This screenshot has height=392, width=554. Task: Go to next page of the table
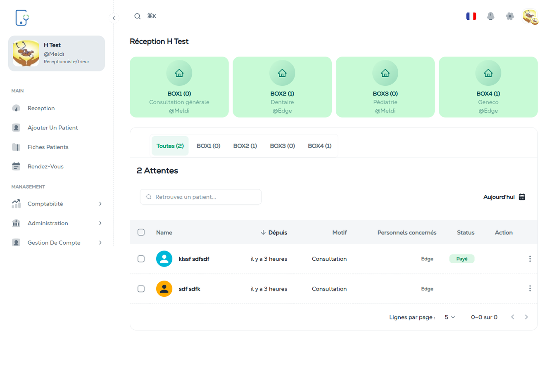526,317
